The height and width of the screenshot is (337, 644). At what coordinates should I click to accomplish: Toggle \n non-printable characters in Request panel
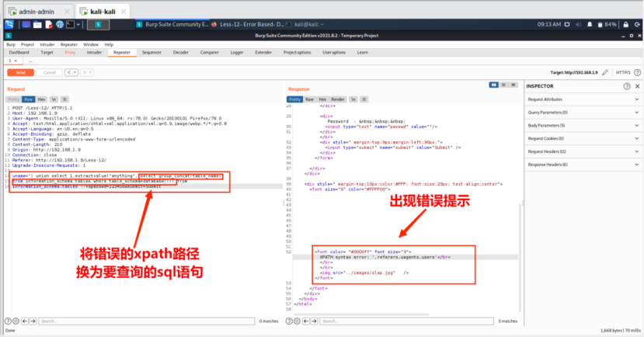point(54,99)
